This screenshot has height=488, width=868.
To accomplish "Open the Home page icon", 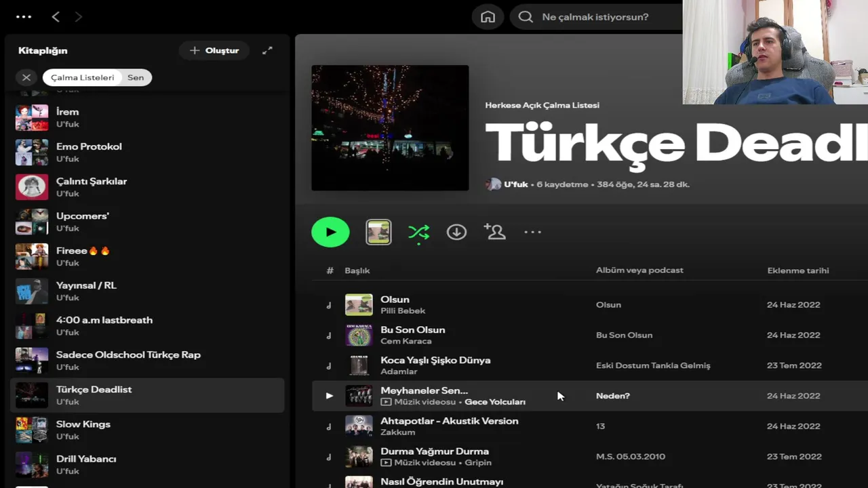I will click(488, 17).
